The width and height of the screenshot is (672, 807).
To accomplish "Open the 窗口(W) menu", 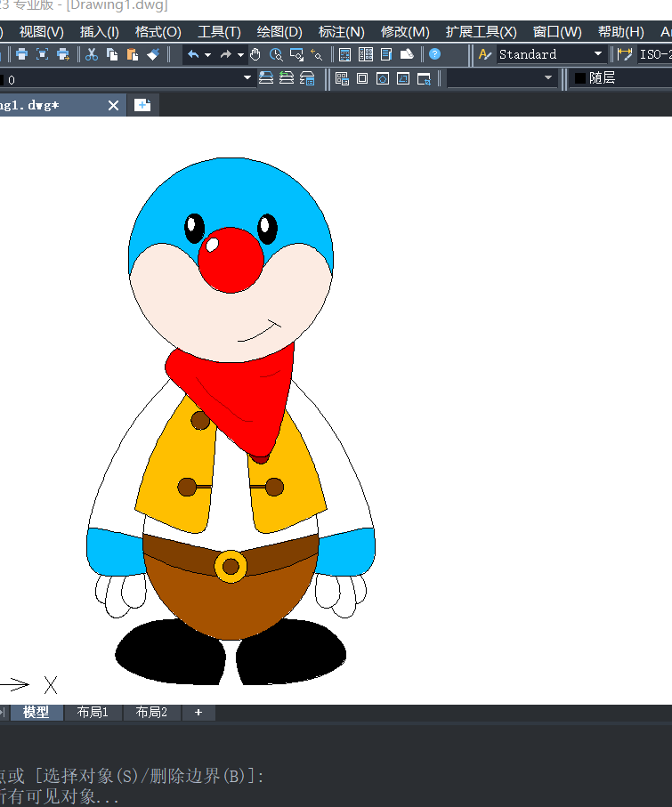I will [x=557, y=32].
